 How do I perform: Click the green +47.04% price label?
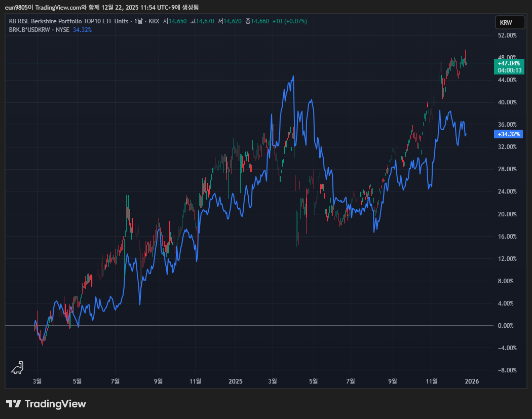point(509,63)
